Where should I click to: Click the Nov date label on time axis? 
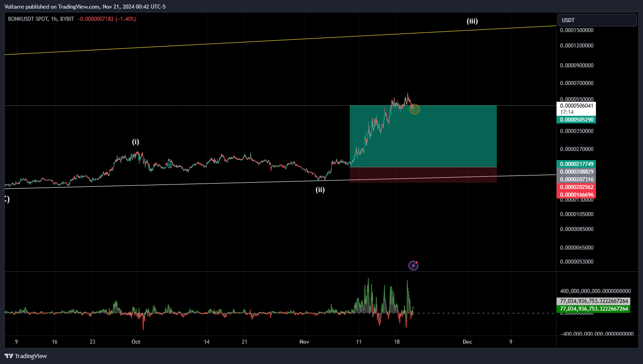[x=305, y=342]
